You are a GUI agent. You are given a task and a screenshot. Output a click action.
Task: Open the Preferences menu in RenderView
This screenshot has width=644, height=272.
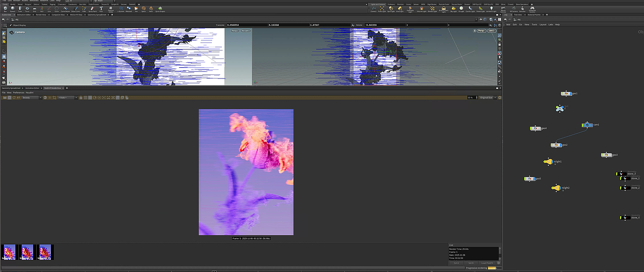pos(19,93)
